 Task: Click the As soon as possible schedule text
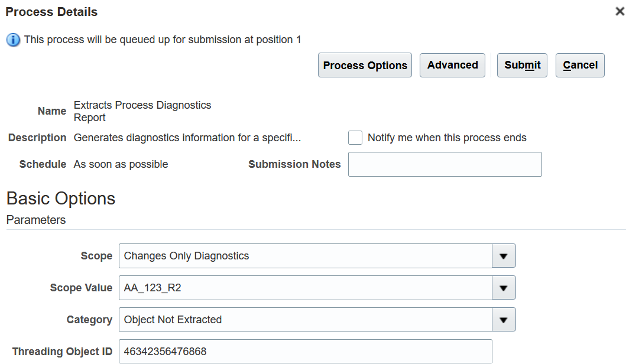tap(121, 164)
